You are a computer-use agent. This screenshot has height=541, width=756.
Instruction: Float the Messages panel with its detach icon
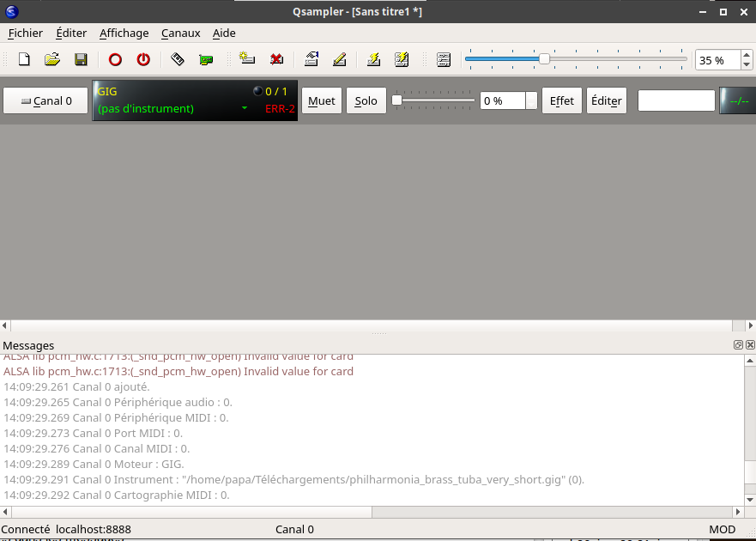[738, 344]
